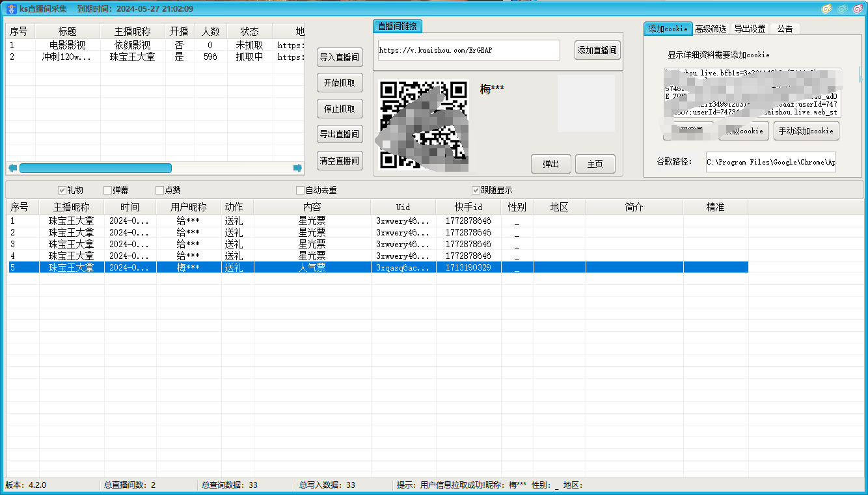Click the 1713190329 快手id cell
The width and height of the screenshot is (868, 495).
[468, 267]
